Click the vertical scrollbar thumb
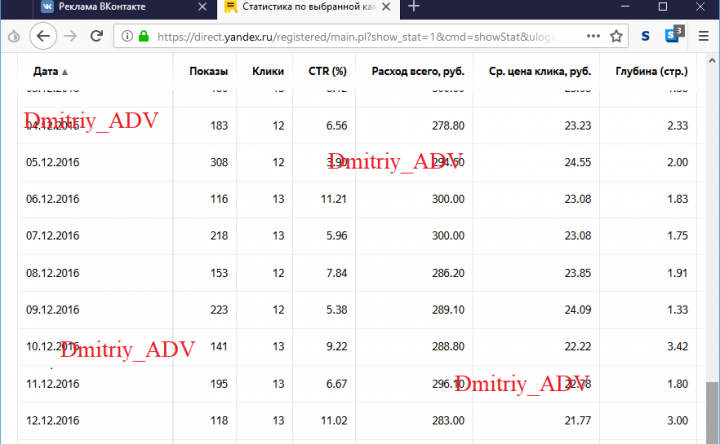This screenshot has height=444, width=720. click(x=712, y=412)
